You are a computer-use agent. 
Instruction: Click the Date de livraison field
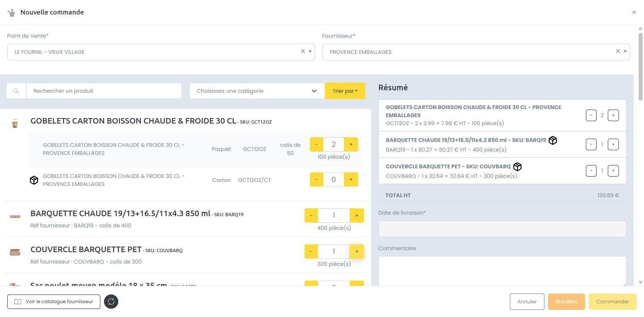502,229
